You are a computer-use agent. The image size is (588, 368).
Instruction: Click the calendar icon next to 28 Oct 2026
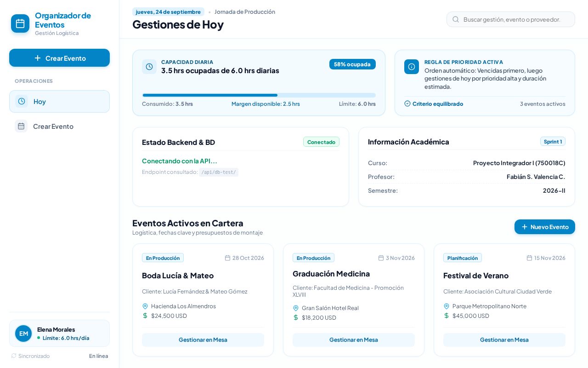coord(227,258)
